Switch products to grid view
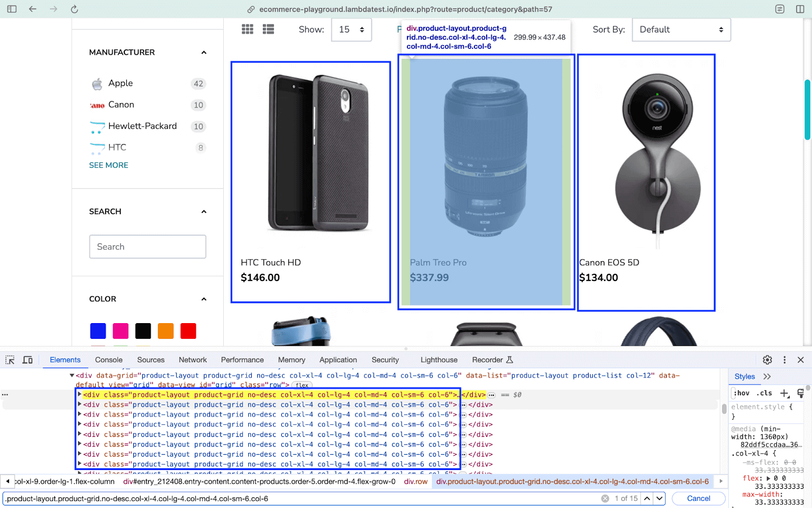This screenshot has height=508, width=812. click(248, 29)
